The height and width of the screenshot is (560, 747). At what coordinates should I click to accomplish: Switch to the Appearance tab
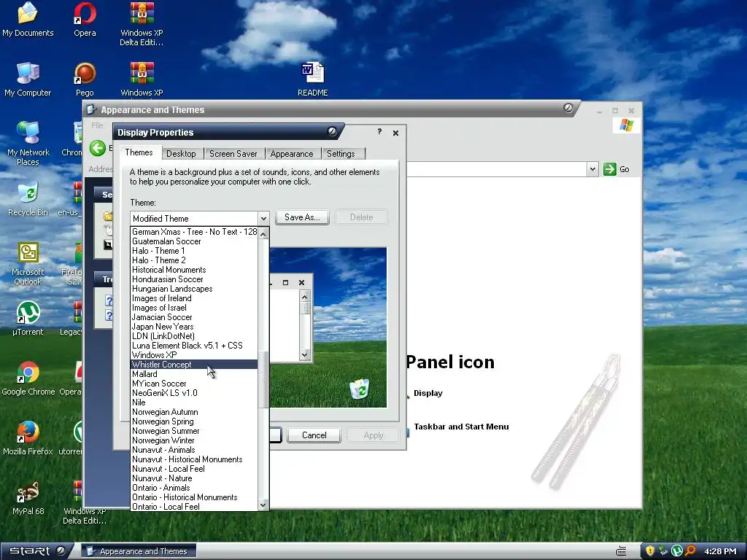pyautogui.click(x=292, y=153)
